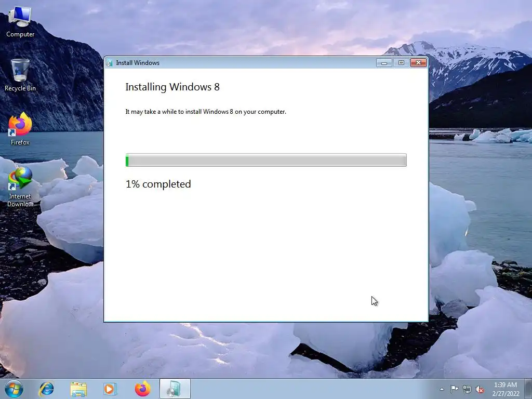532x399 pixels.
Task: Open clock showing 1:39 AM
Action: click(x=505, y=389)
